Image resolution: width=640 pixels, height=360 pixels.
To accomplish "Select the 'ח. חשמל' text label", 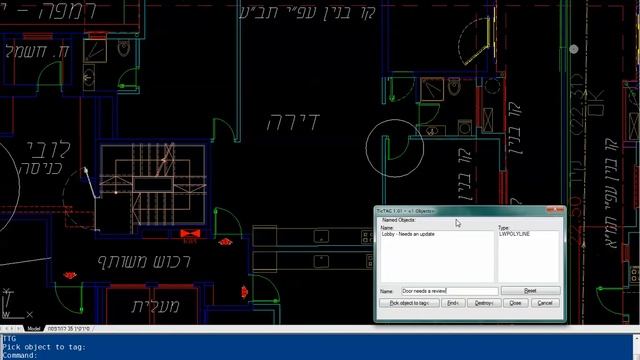I will click(x=38, y=52).
